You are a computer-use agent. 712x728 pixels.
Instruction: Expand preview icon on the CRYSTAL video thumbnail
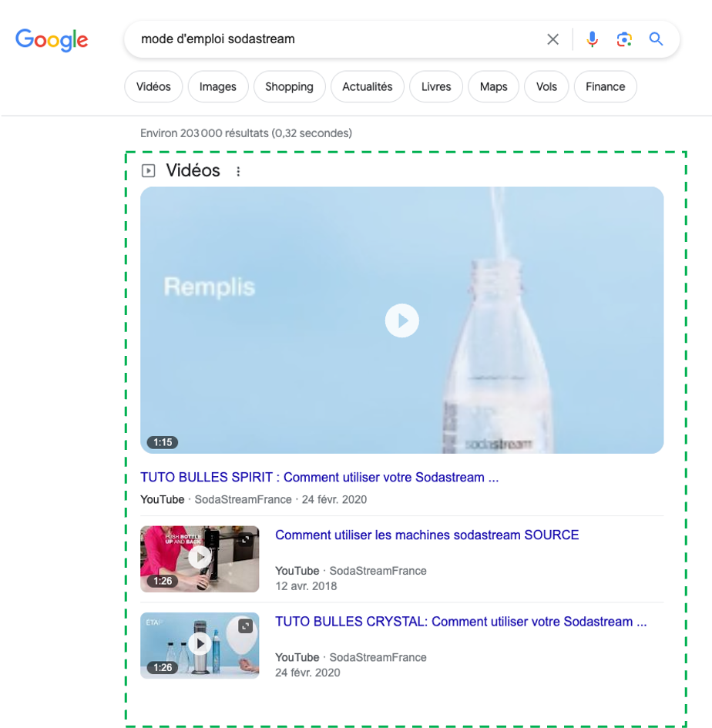tap(245, 626)
